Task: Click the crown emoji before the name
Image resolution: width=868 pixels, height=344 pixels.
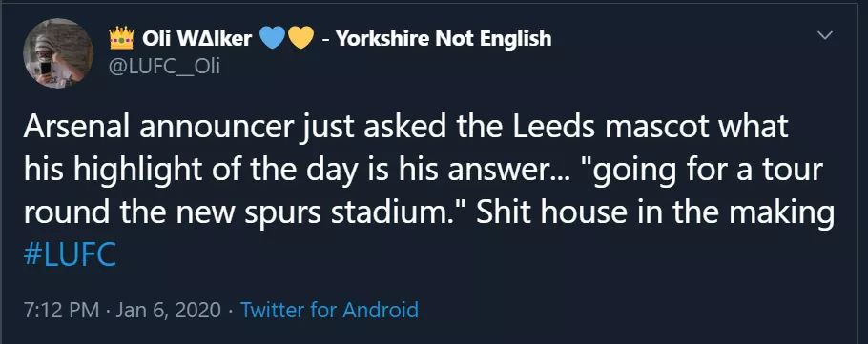Action: pyautogui.click(x=122, y=39)
